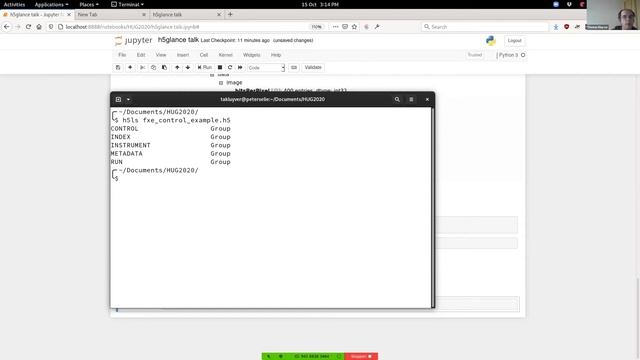Open the Terminal app menu in top bar
The height and width of the screenshot is (360, 640).
127,4
